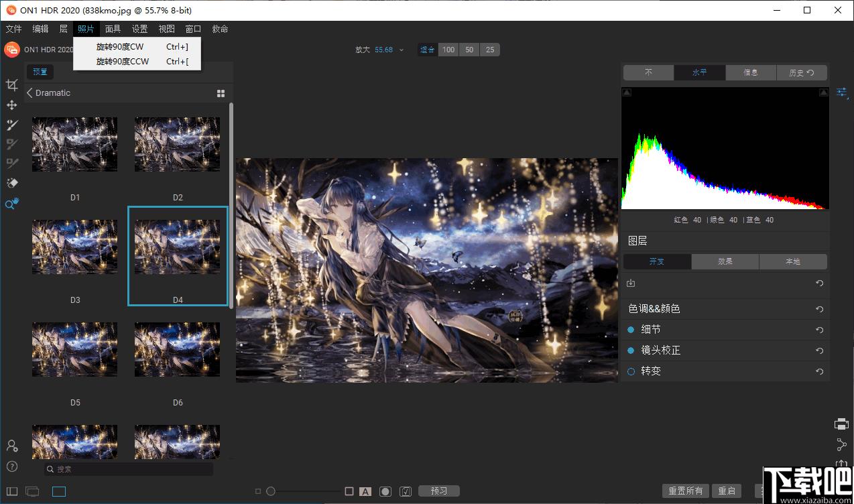Select the Crop tool
The width and height of the screenshot is (854, 504).
point(11,85)
